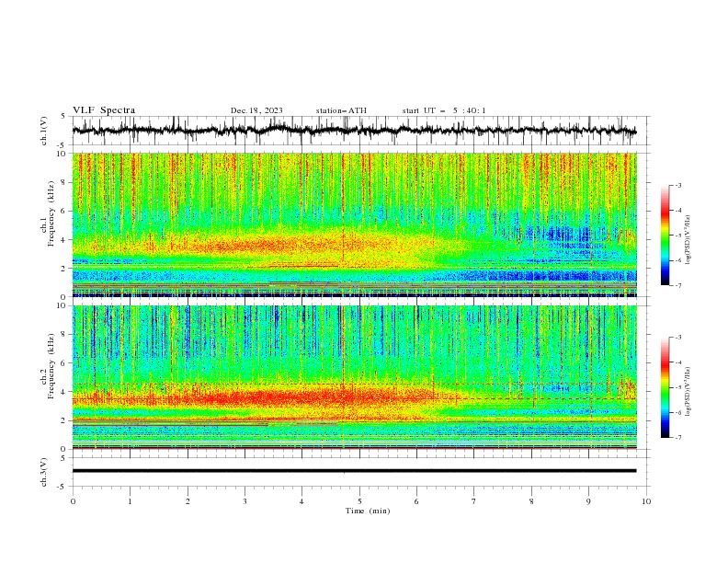Click the 'ch.1(V)' waveform axis label

coord(44,131)
